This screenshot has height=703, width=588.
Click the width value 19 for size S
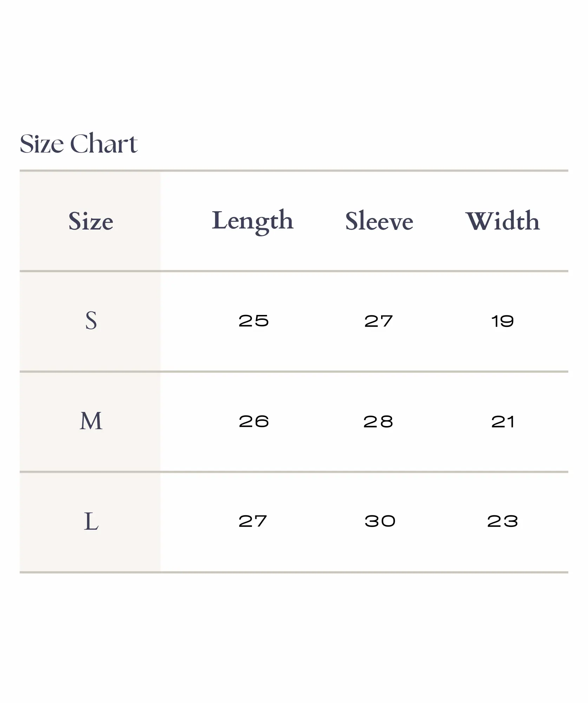click(x=503, y=321)
